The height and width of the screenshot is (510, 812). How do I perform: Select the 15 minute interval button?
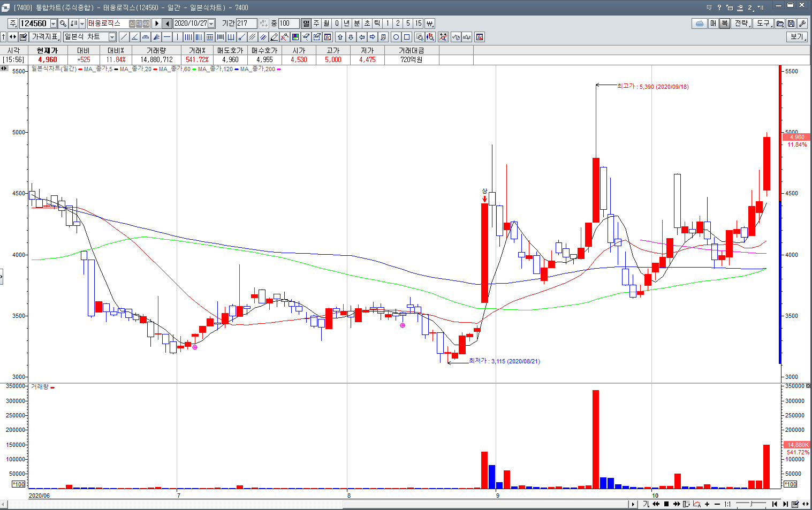[418, 24]
